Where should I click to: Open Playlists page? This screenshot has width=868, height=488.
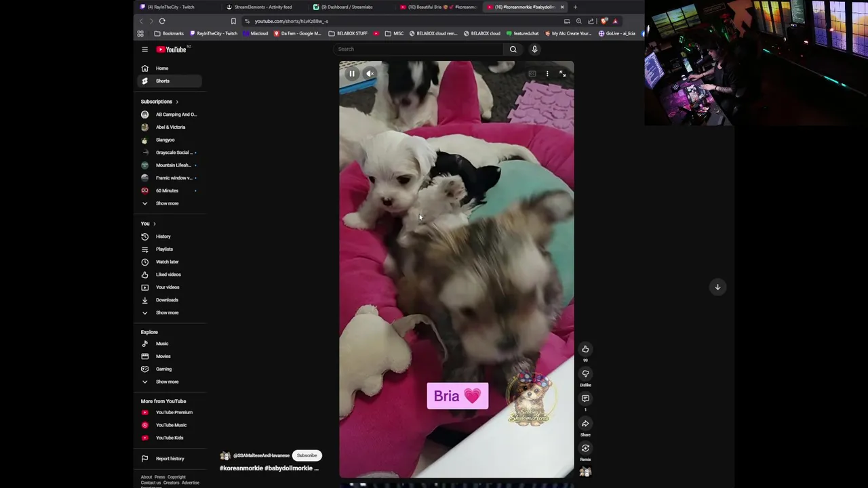pyautogui.click(x=170, y=249)
